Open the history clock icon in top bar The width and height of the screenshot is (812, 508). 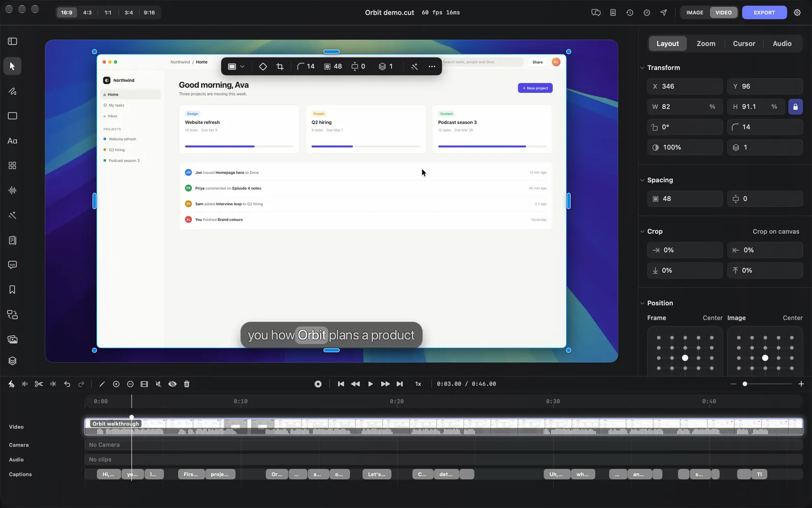click(630, 13)
